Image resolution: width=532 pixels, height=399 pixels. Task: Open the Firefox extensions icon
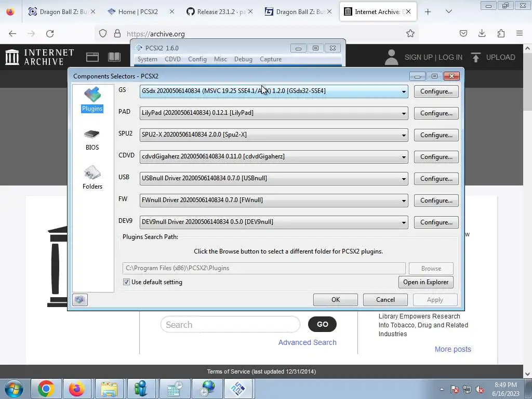pyautogui.click(x=501, y=33)
